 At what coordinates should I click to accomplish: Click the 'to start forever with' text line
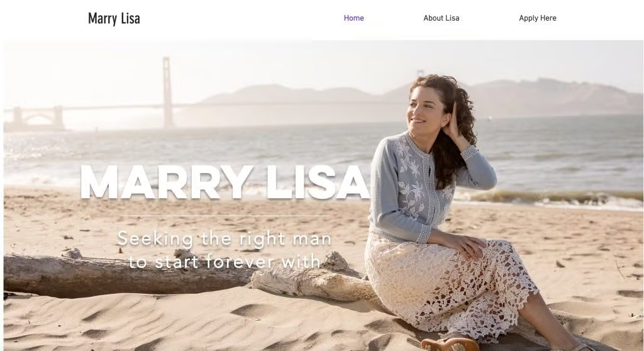click(x=225, y=261)
